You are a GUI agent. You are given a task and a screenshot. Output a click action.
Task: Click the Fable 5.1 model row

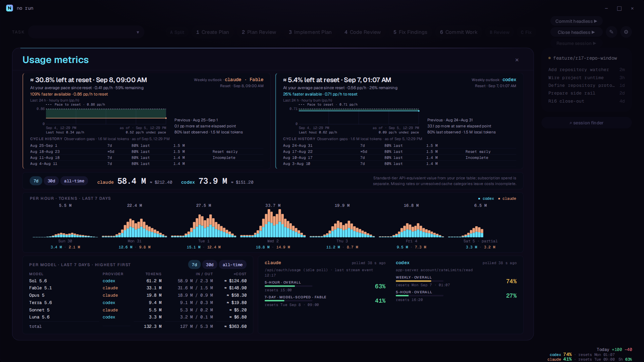tap(138, 288)
